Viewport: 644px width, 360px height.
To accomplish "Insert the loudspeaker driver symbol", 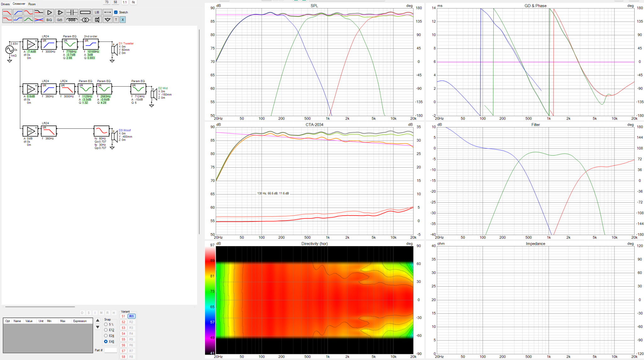I will click(97, 20).
